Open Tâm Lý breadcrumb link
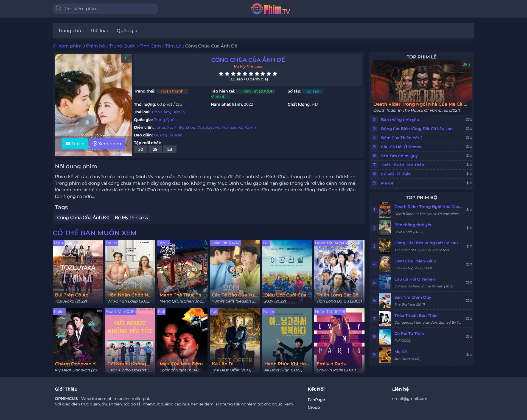527x420 pixels. click(x=173, y=46)
